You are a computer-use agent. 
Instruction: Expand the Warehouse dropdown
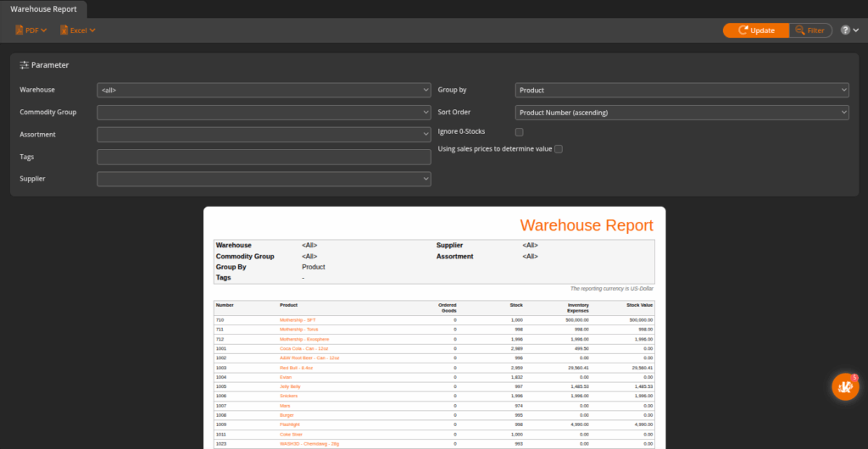pyautogui.click(x=264, y=90)
